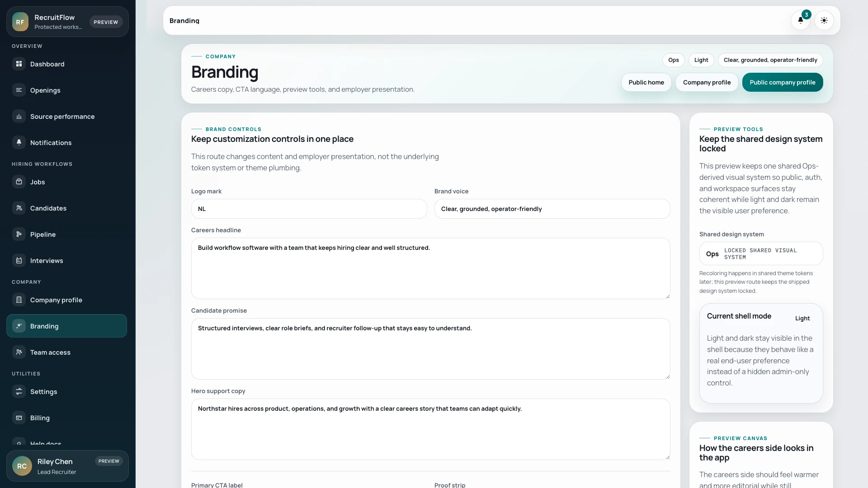The image size is (868, 488).
Task: Open Source performance section
Action: [x=66, y=117]
